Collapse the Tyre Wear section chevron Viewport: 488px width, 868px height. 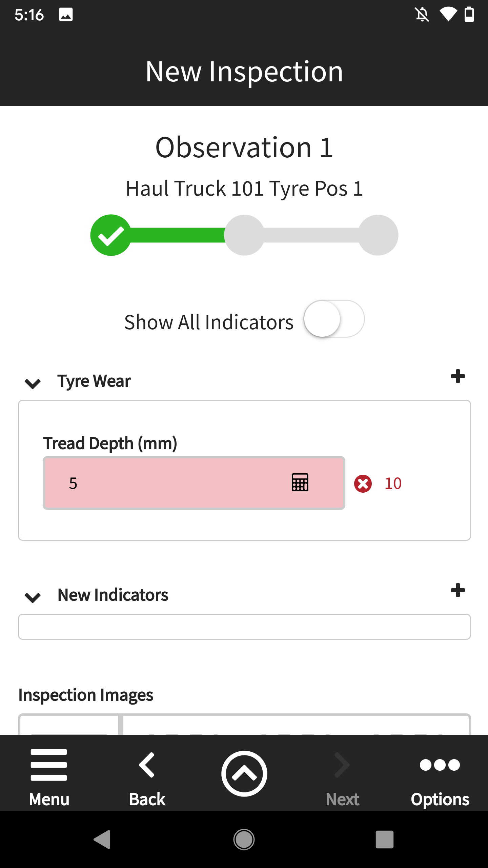coord(33,383)
